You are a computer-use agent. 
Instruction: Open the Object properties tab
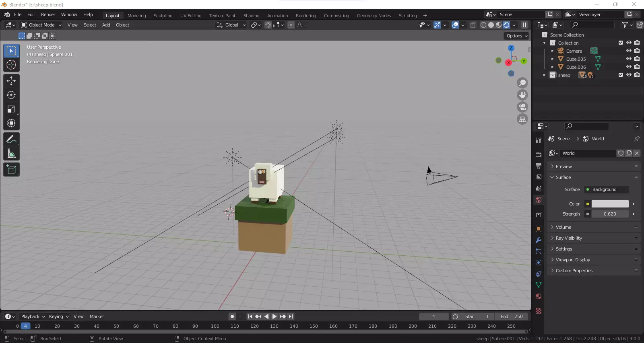(539, 229)
